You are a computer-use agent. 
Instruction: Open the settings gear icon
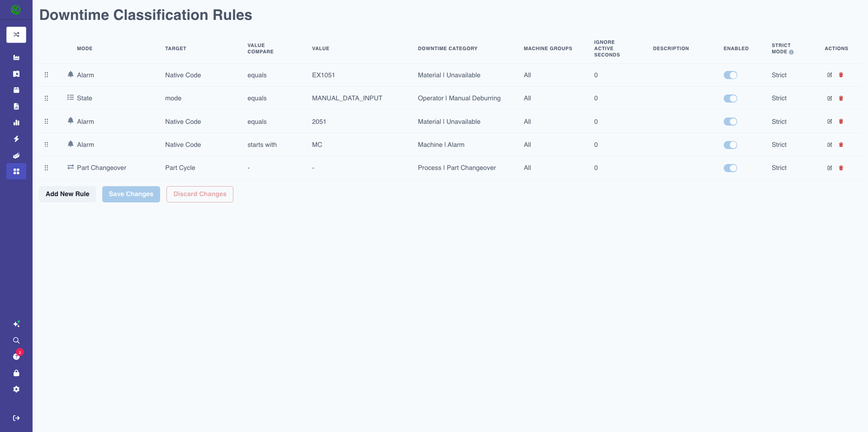(x=16, y=389)
